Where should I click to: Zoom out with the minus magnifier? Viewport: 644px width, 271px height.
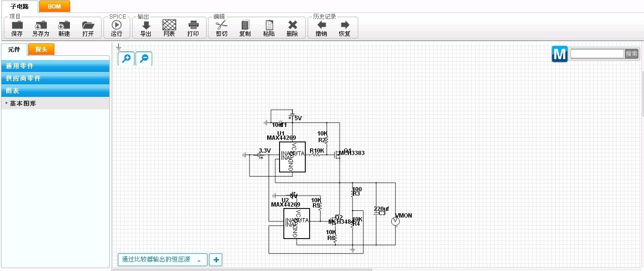point(144,58)
